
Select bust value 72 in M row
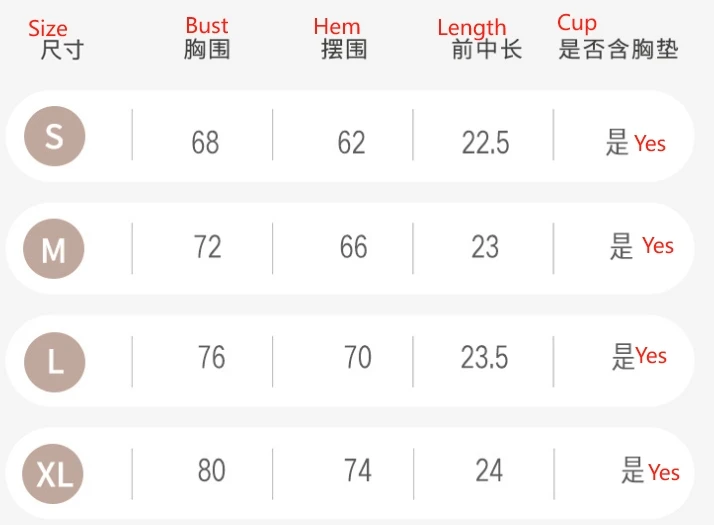tap(208, 247)
